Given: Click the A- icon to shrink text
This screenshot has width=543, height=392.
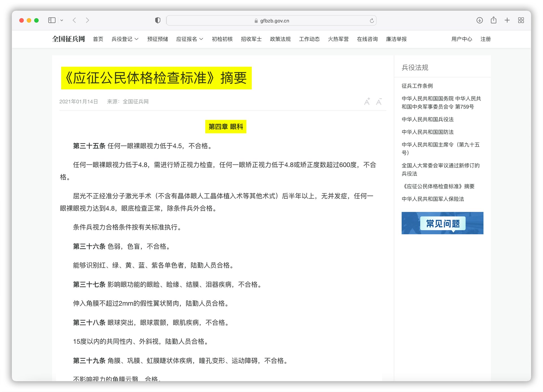Looking at the screenshot, I should [x=379, y=102].
